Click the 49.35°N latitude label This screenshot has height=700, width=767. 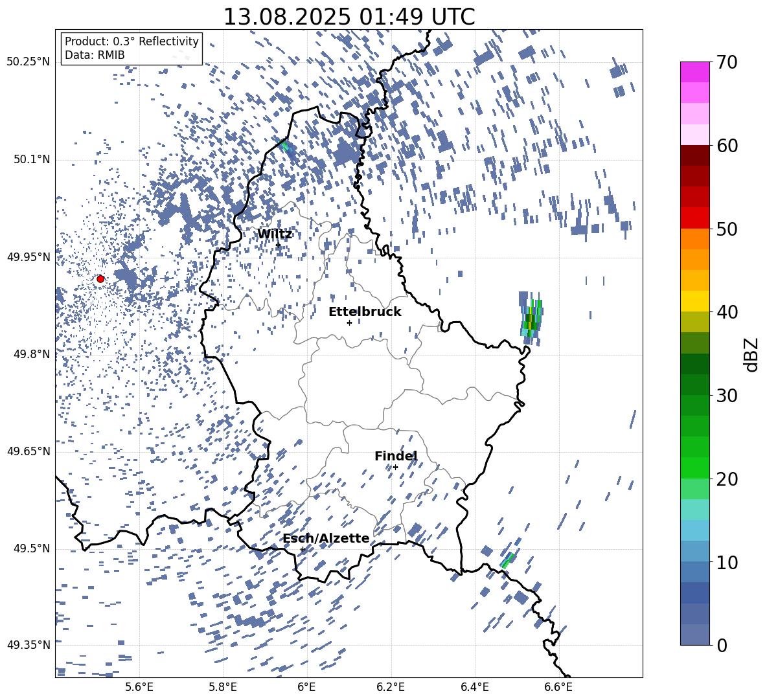[x=29, y=645]
